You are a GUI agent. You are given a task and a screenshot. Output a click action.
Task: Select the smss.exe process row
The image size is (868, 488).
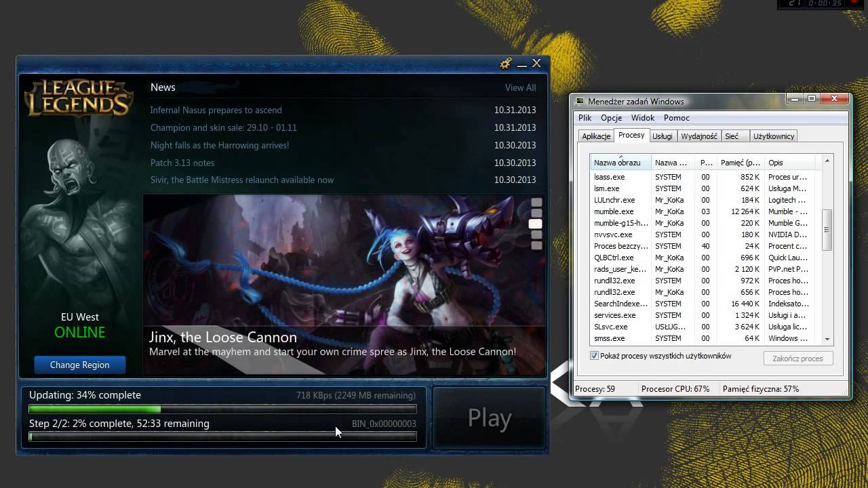[703, 338]
